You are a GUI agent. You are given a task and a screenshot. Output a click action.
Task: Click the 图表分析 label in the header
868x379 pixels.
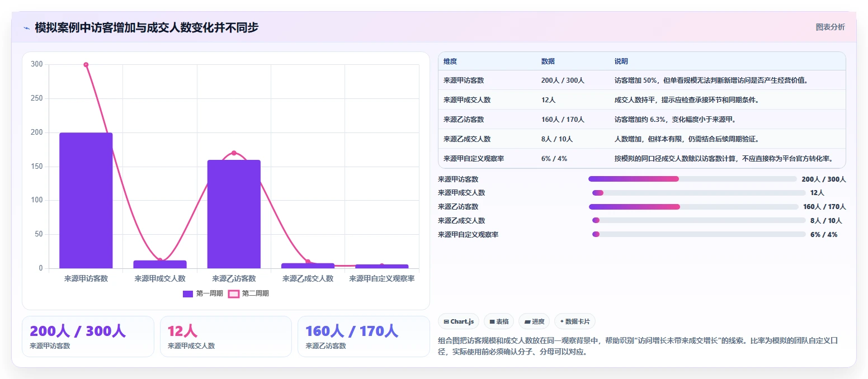(x=831, y=27)
